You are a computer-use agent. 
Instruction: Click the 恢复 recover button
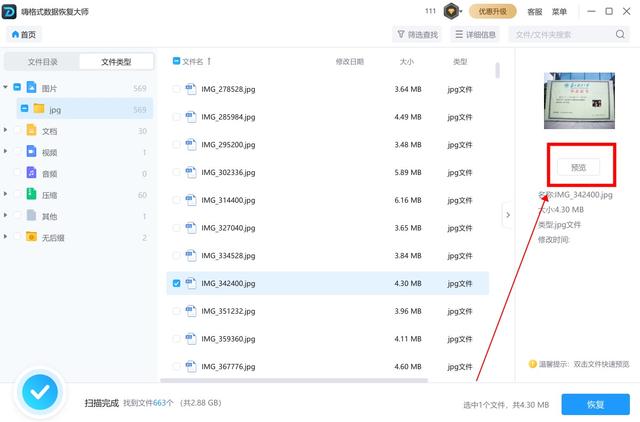click(595, 404)
